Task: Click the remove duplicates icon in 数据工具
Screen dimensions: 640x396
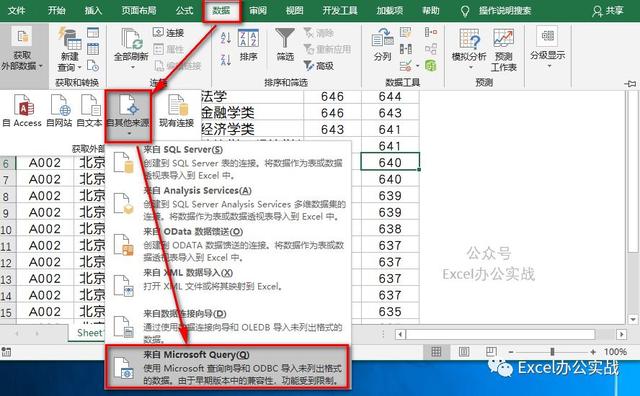Action: 406,49
